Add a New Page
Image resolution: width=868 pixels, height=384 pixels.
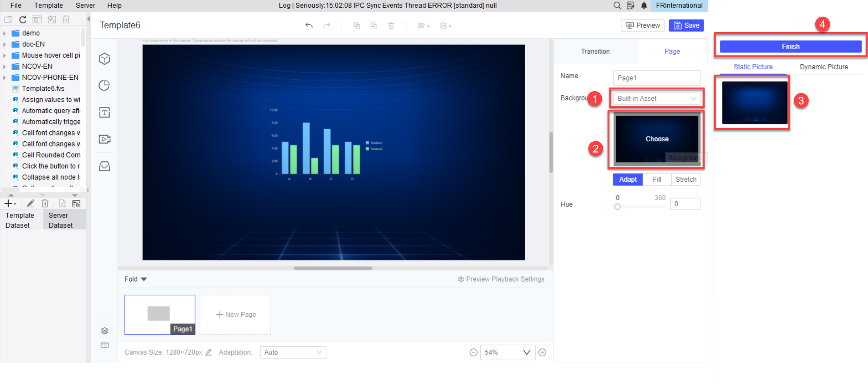click(235, 315)
